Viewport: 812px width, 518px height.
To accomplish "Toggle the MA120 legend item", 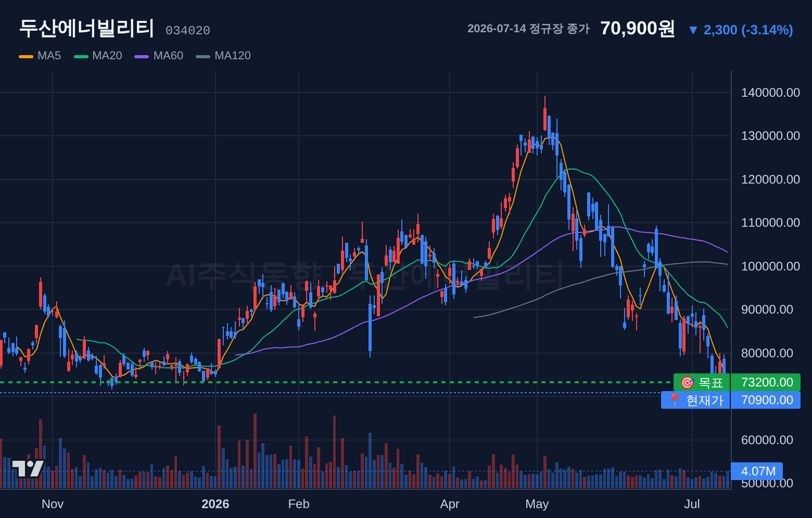I will click(223, 56).
